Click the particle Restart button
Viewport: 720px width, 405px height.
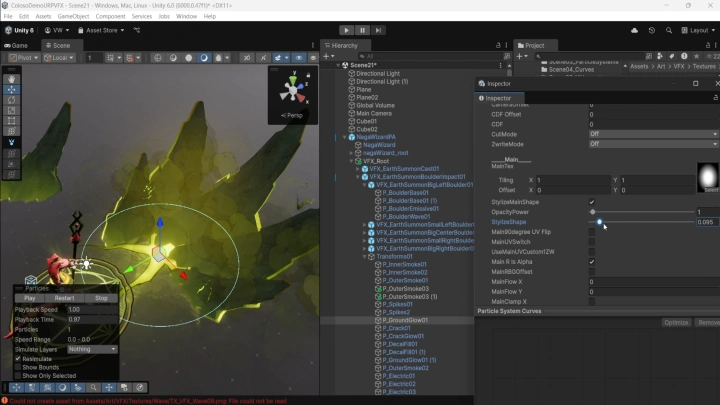[x=64, y=298]
